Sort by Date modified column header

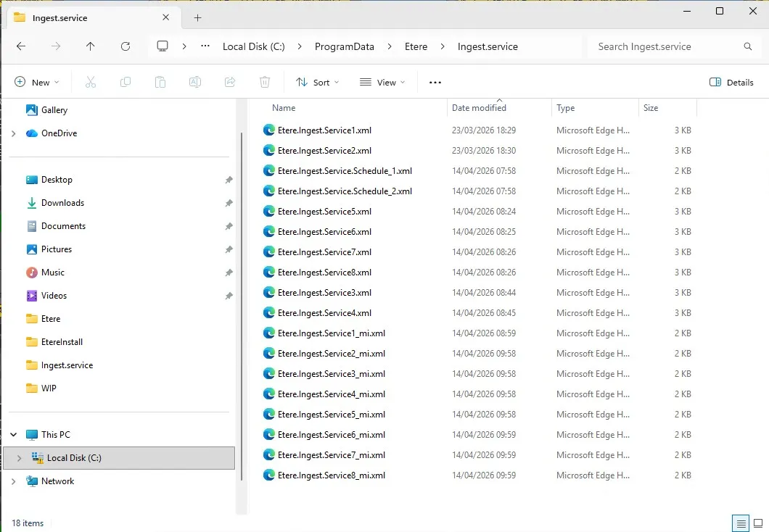coord(479,108)
